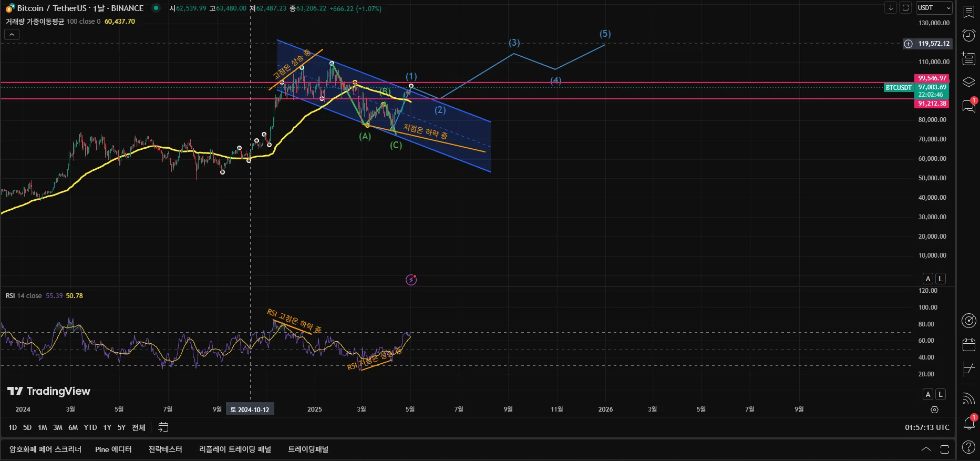Click the (3) wave label
The height and width of the screenshot is (461, 980).
514,43
